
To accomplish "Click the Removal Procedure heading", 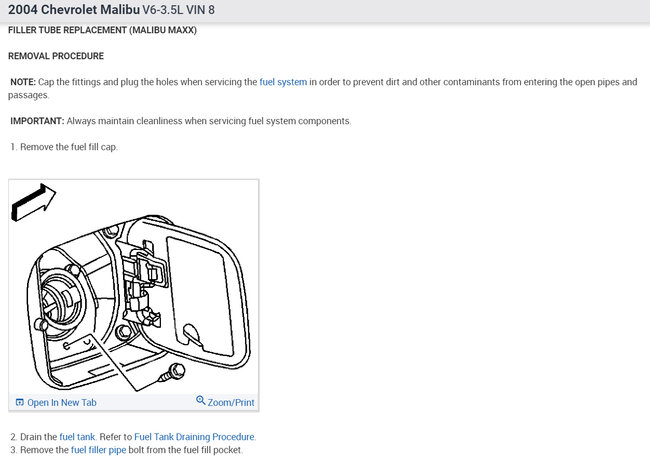I will pos(56,56).
